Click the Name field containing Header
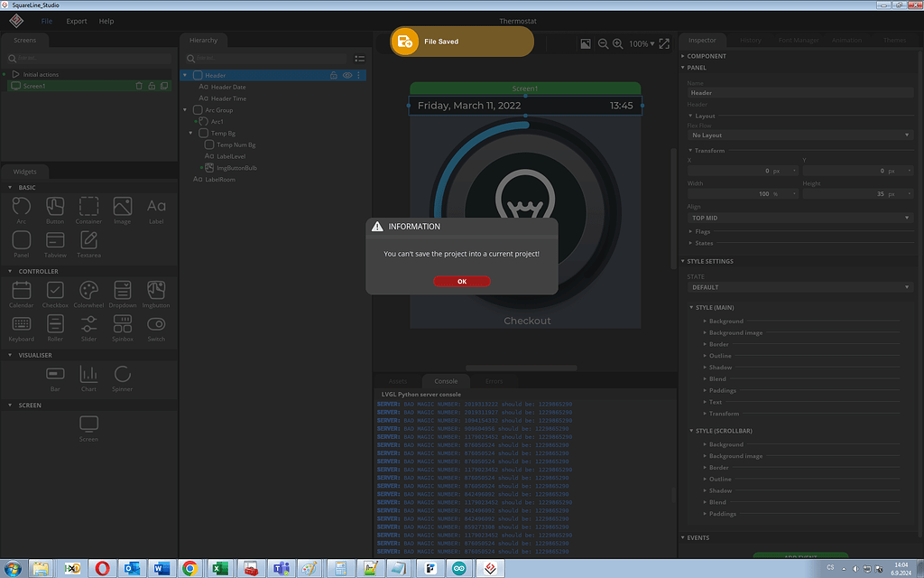924x578 pixels. coord(800,93)
